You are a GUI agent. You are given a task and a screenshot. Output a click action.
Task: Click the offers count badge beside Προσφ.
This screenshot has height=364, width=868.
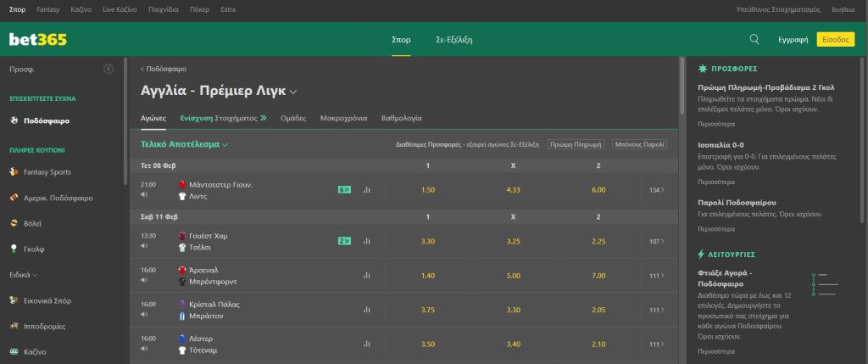pos(108,70)
